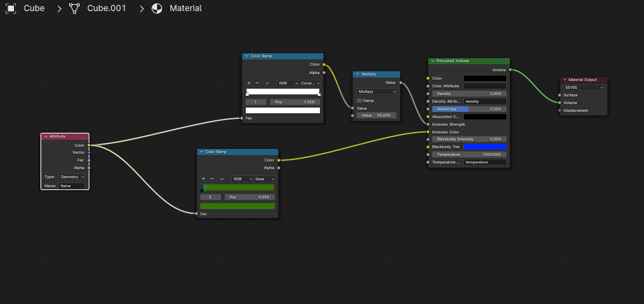Click Pos 0.055 field on green ramp
Image resolution: width=644 pixels, height=304 pixels.
coord(250,197)
